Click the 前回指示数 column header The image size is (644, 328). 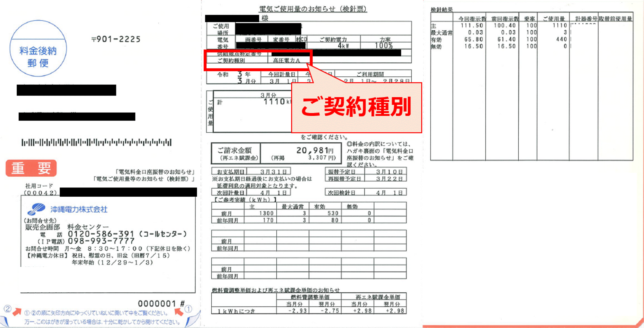[504, 19]
